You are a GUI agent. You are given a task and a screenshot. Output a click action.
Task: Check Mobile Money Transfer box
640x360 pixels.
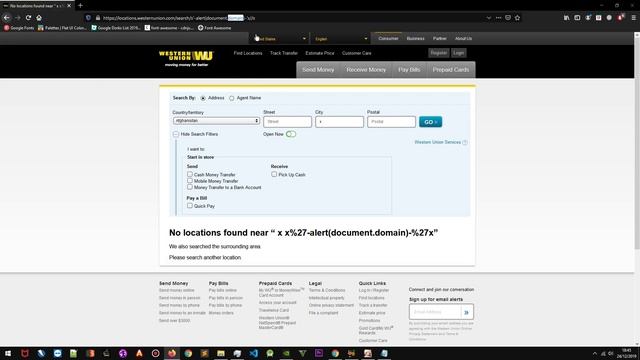pos(190,180)
